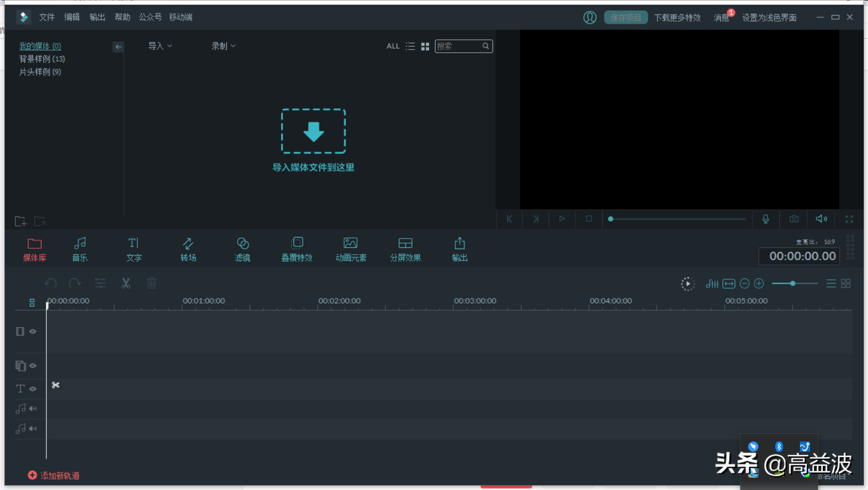Expand 背景样例 (13) media category
The image size is (868, 490).
coord(42,59)
